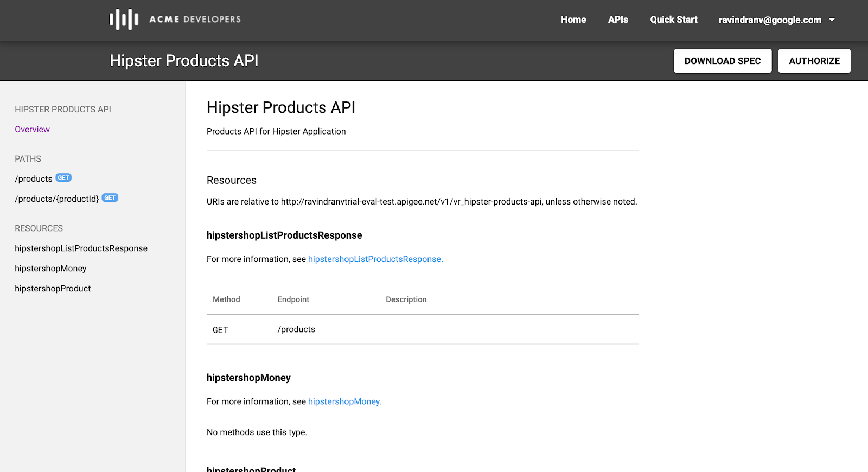Open the /products path in sidebar

tap(34, 178)
